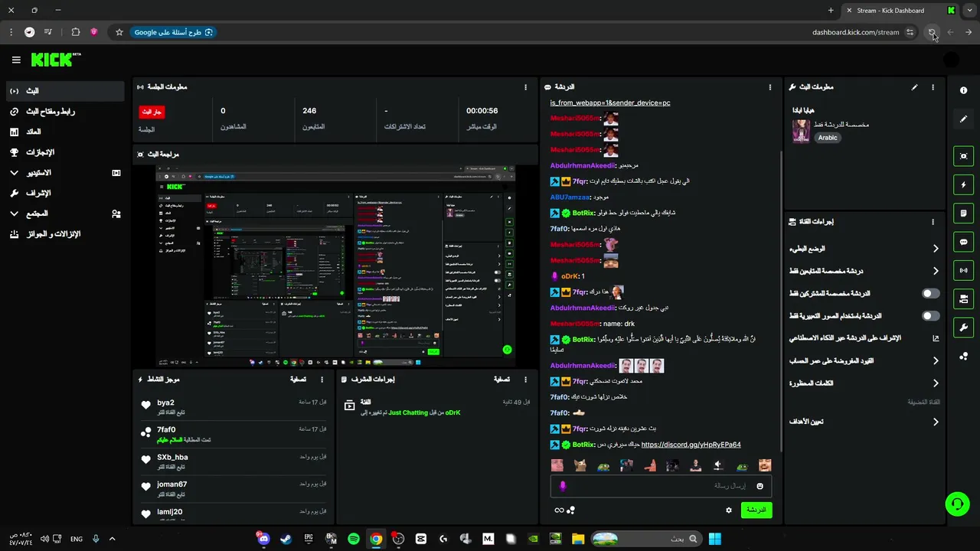Click the green support headset button
Image resolution: width=980 pixels, height=551 pixels.
[957, 504]
